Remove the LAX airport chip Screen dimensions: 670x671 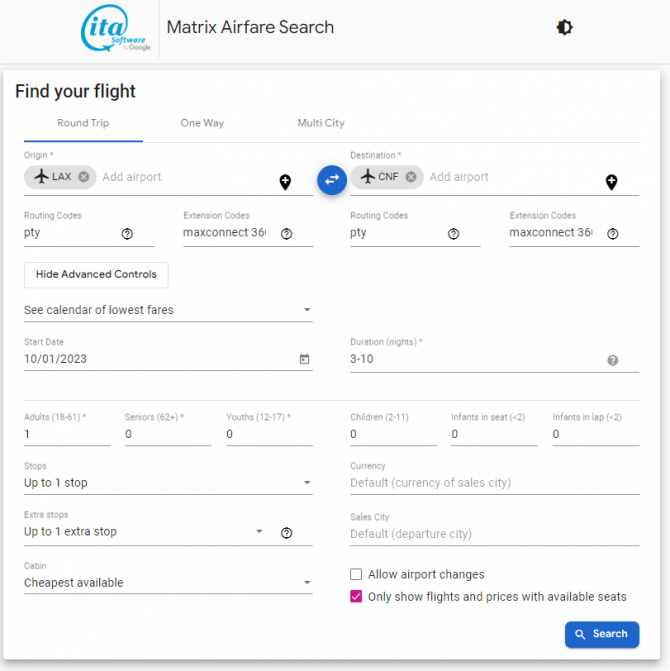click(x=84, y=177)
